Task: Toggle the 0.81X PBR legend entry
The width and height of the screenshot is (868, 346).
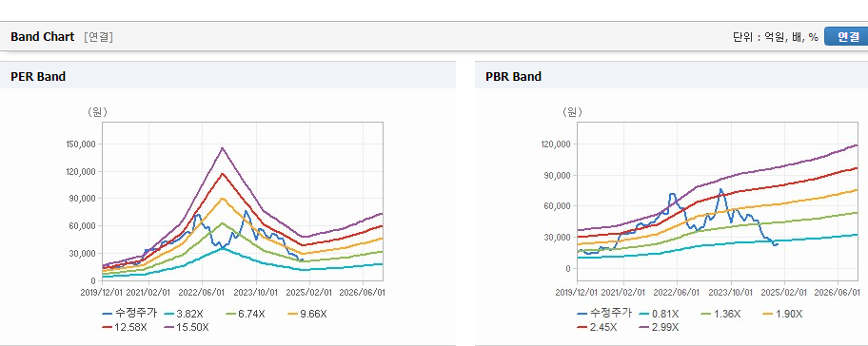Action: click(659, 314)
